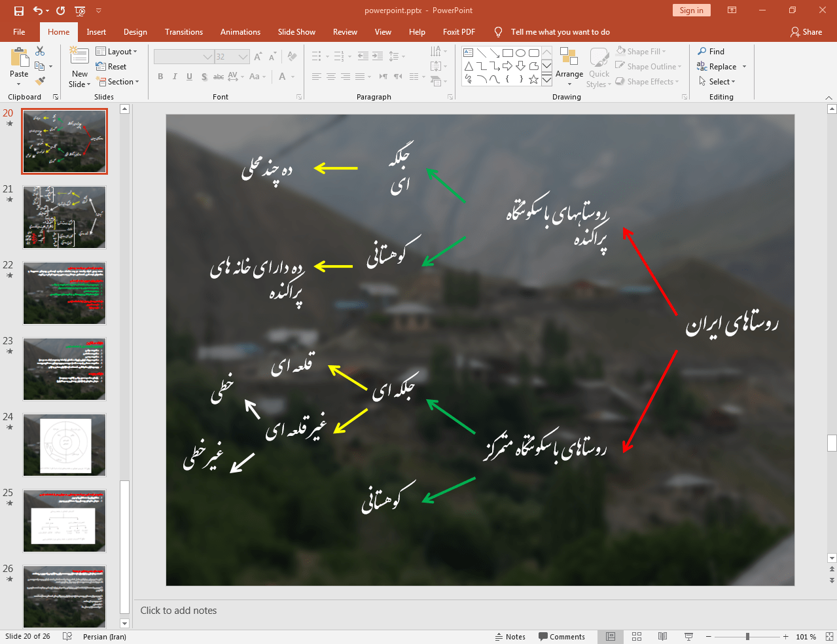The image size is (837, 644).
Task: Cut selection with the scissors icon
Action: (x=40, y=51)
